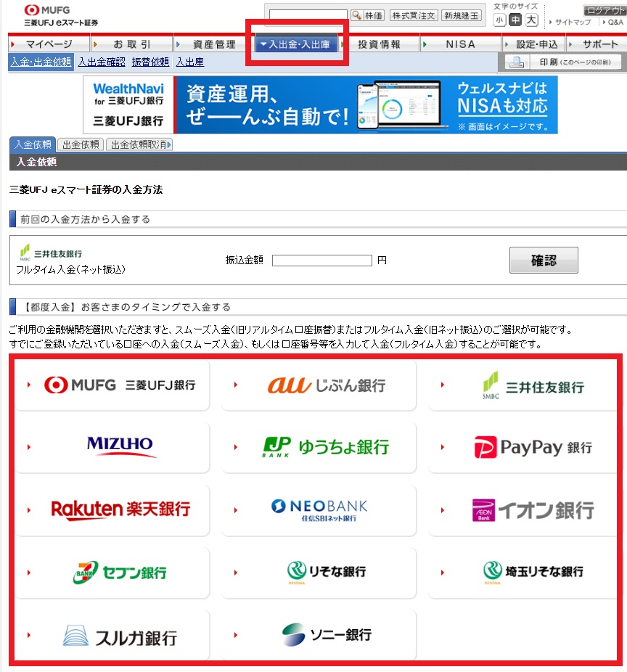Click the ログアウト logout button

pyautogui.click(x=605, y=11)
